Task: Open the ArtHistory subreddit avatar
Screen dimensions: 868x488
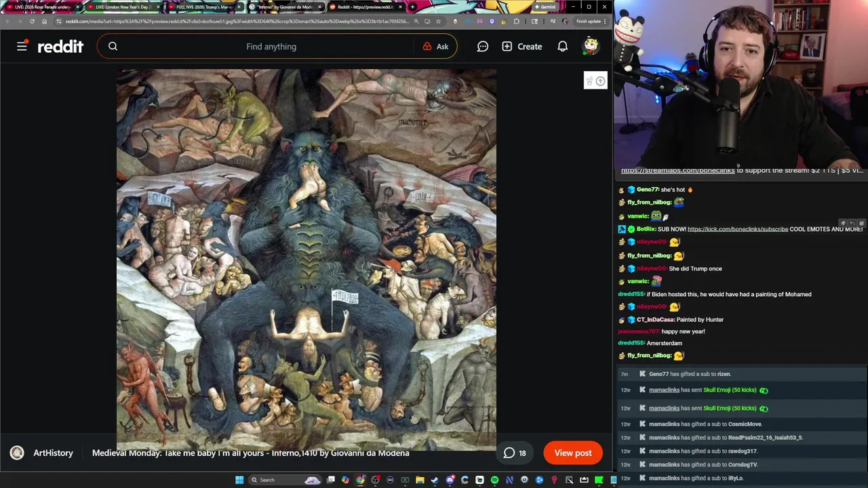Action: coord(17,453)
